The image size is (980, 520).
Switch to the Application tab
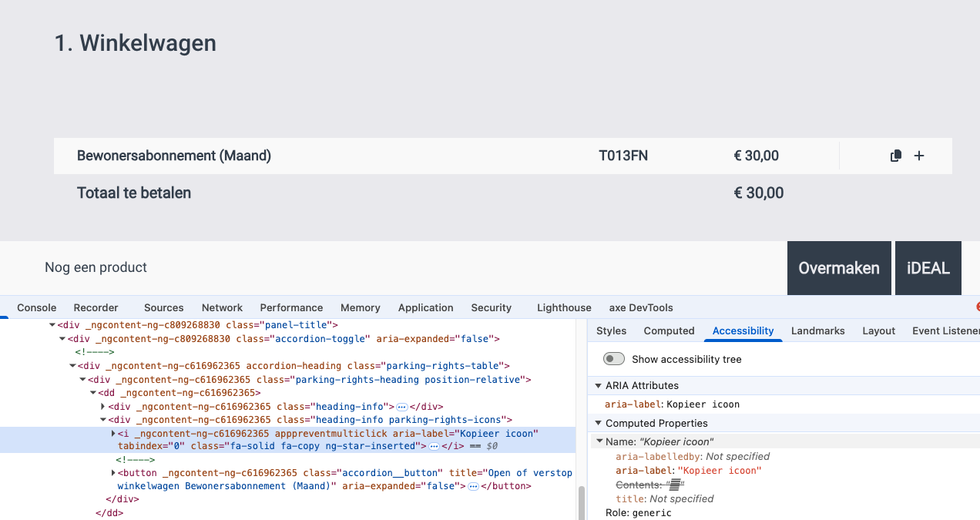(x=426, y=307)
